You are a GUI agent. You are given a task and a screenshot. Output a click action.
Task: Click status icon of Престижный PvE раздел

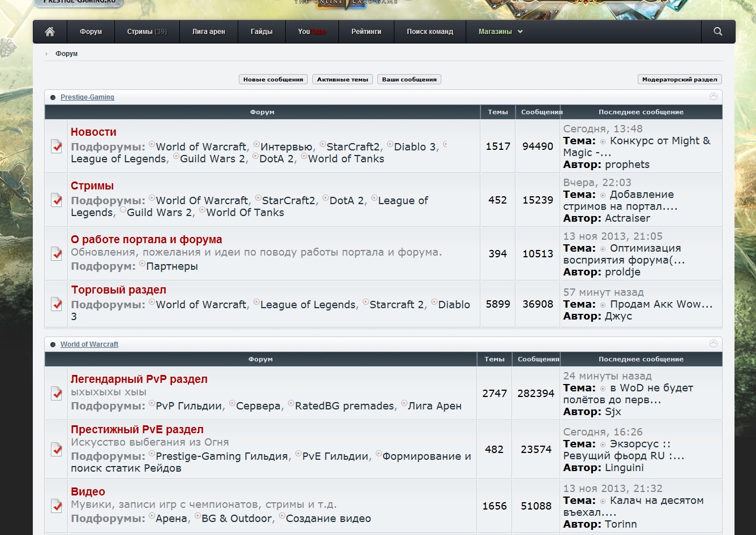tap(57, 449)
